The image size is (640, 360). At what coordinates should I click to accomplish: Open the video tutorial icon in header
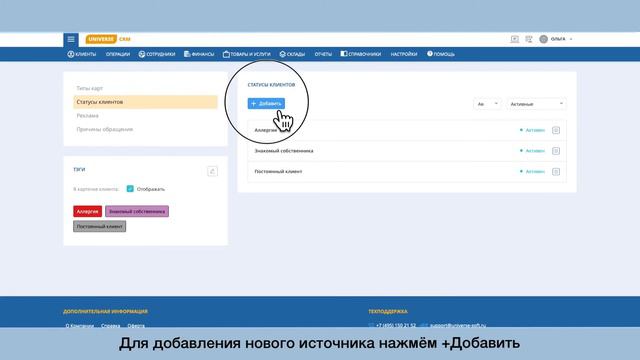pyautogui.click(x=515, y=39)
